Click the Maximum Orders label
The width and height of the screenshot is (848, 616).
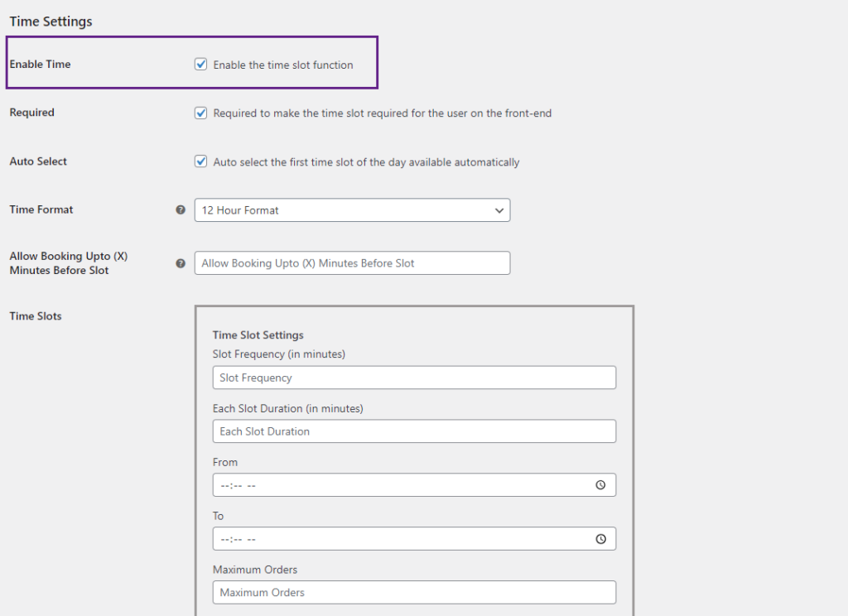click(x=255, y=570)
